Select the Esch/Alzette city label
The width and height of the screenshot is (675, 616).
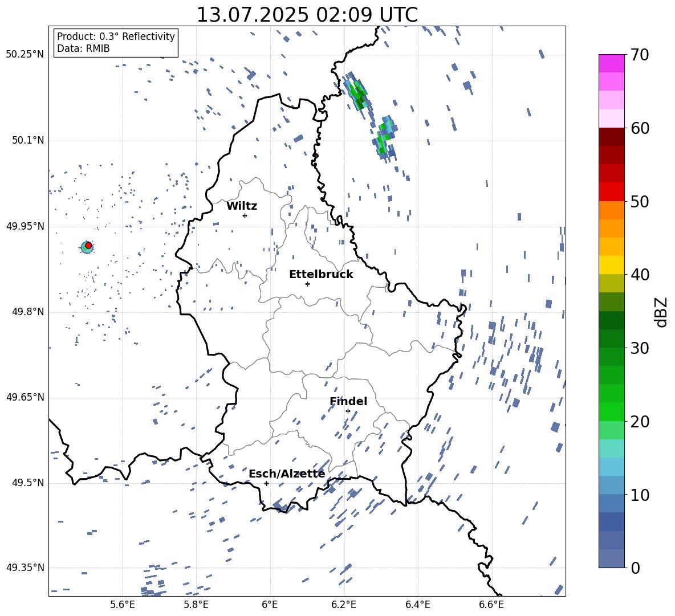[x=287, y=474]
